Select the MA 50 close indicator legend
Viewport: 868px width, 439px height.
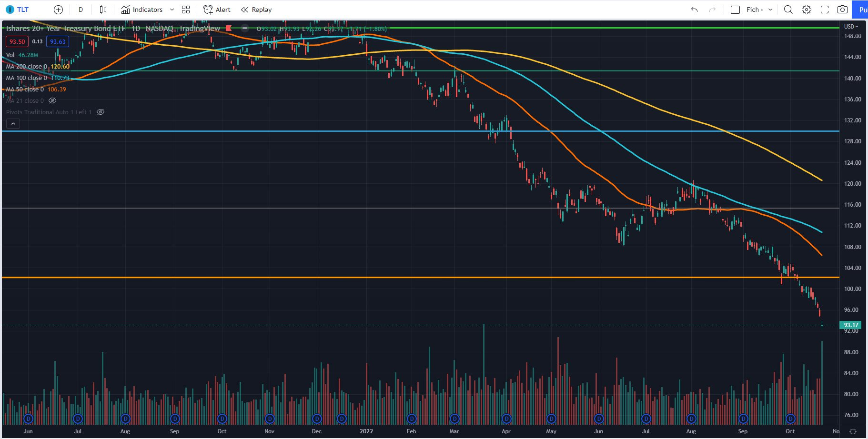pyautogui.click(x=36, y=89)
